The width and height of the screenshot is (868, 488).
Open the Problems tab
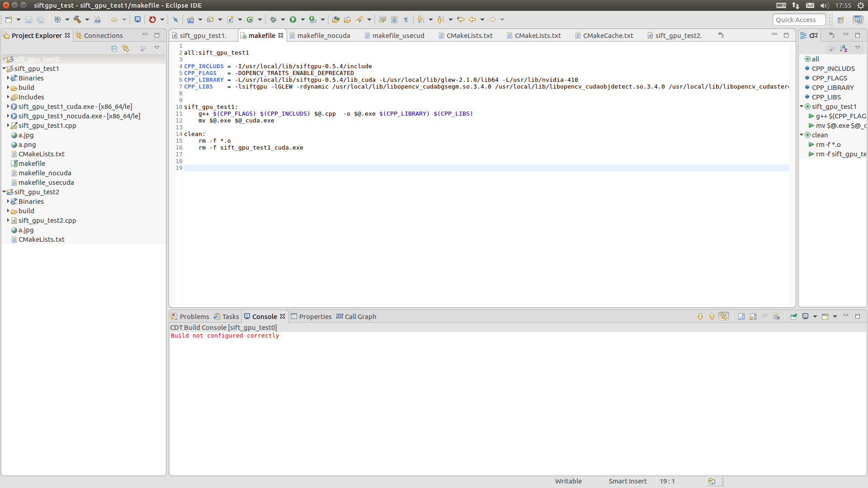pos(194,316)
